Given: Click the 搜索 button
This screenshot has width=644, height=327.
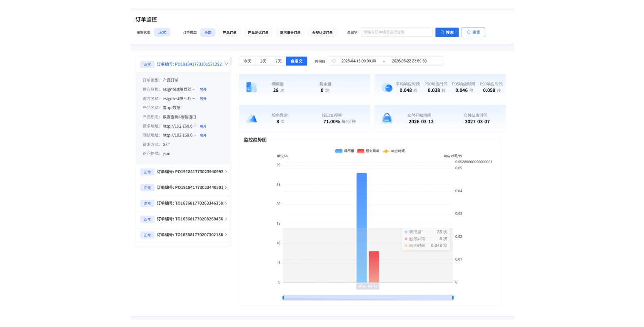Looking at the screenshot, I should point(447,32).
